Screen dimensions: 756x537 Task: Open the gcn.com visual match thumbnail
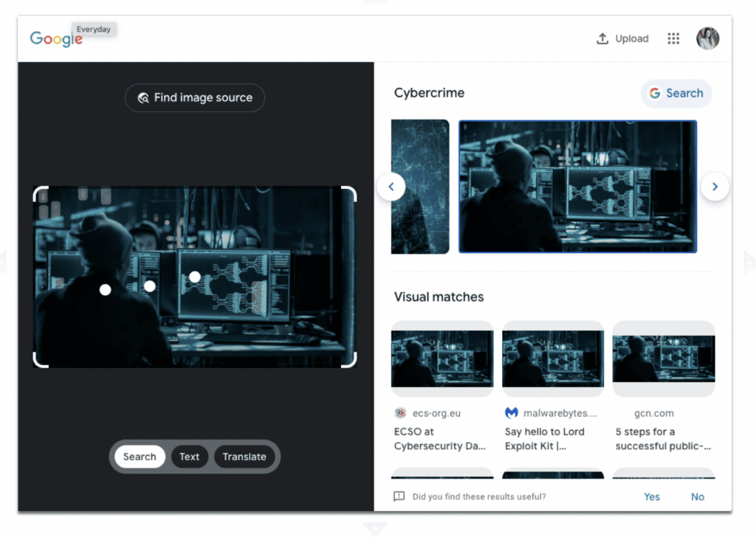click(664, 358)
